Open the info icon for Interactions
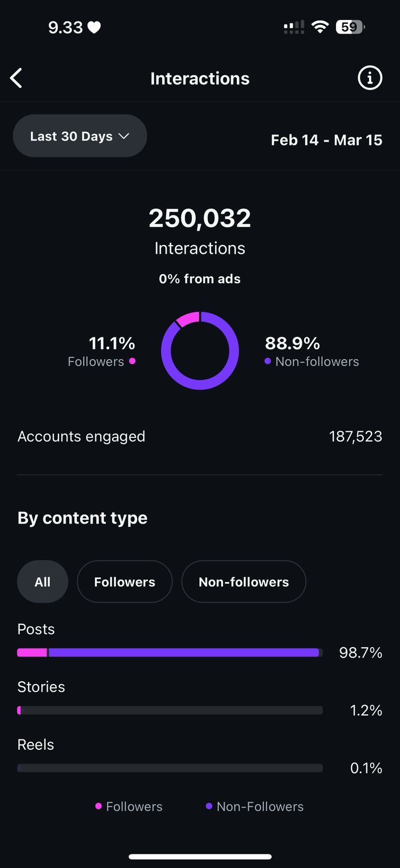The height and width of the screenshot is (868, 400). point(370,78)
